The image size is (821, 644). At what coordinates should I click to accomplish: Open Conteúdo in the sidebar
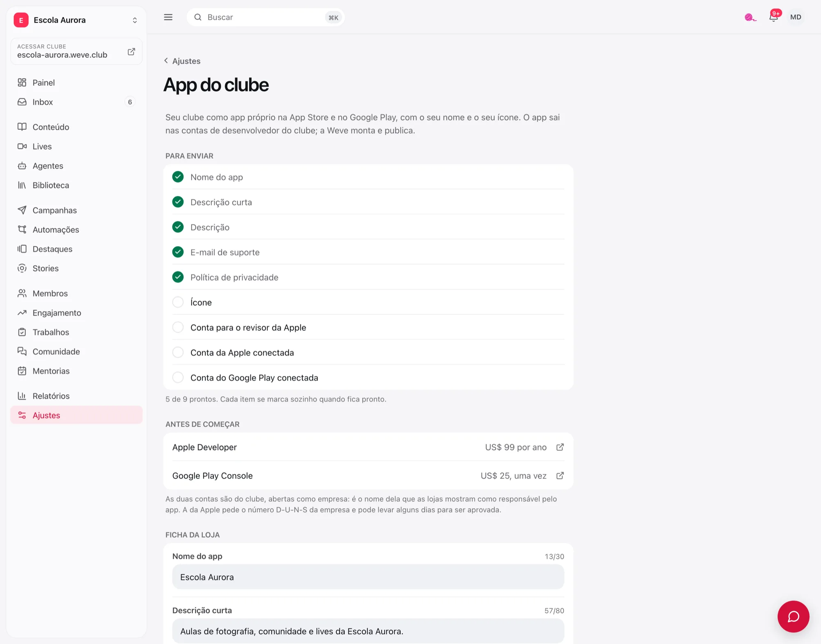coord(76,127)
